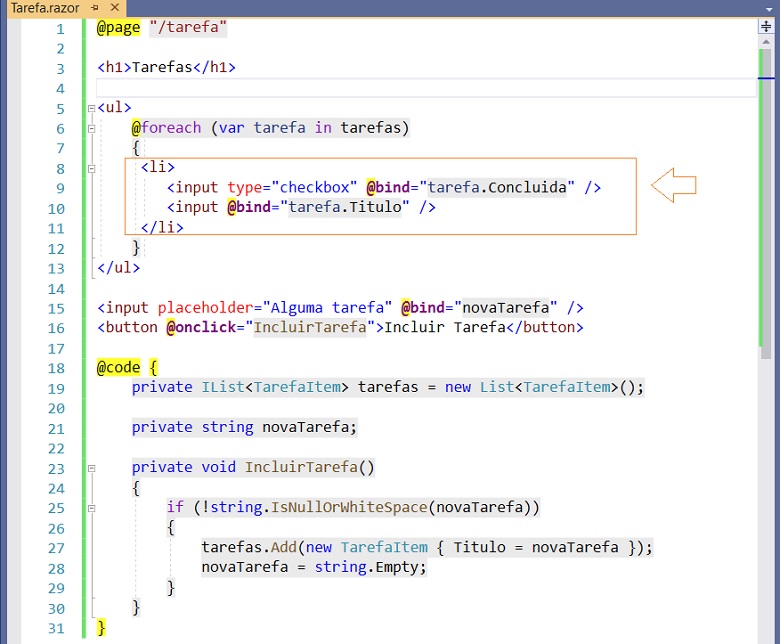Click the IncluirTarefa method name on line 23
The image size is (780, 644).
(x=301, y=467)
